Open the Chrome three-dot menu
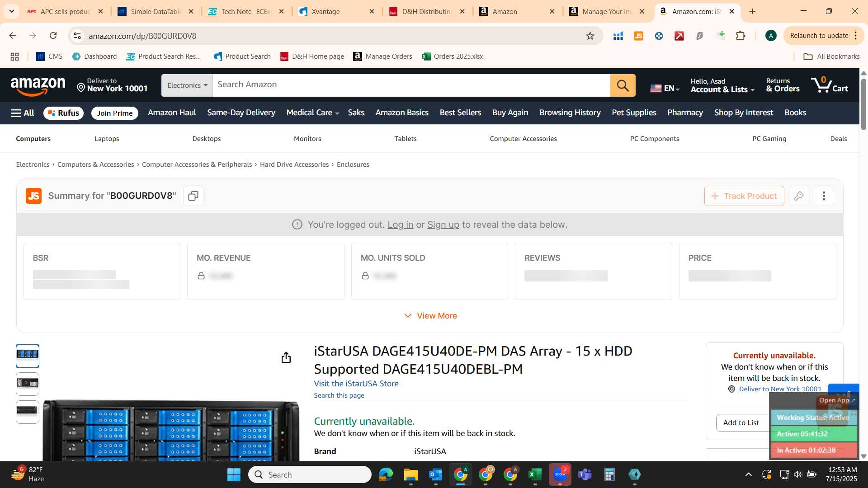The height and width of the screenshot is (488, 868). tap(856, 36)
